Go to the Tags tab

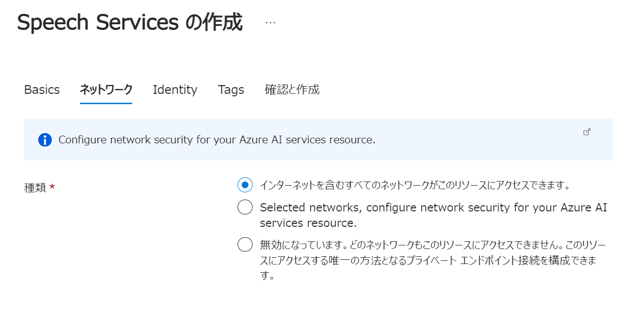[231, 90]
